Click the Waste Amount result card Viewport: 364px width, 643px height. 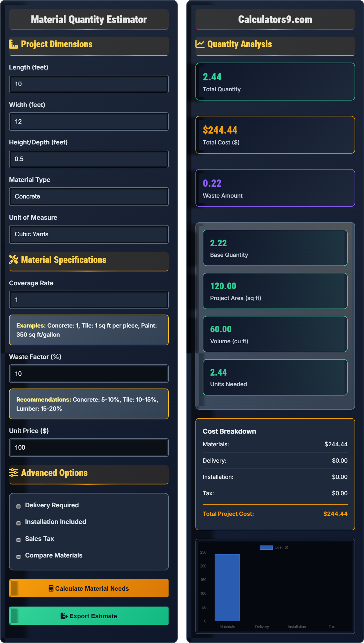(x=275, y=188)
